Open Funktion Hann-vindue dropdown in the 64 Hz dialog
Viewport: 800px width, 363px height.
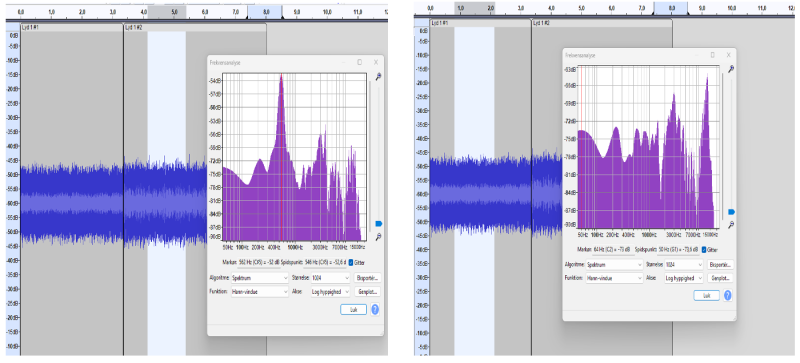(614, 278)
